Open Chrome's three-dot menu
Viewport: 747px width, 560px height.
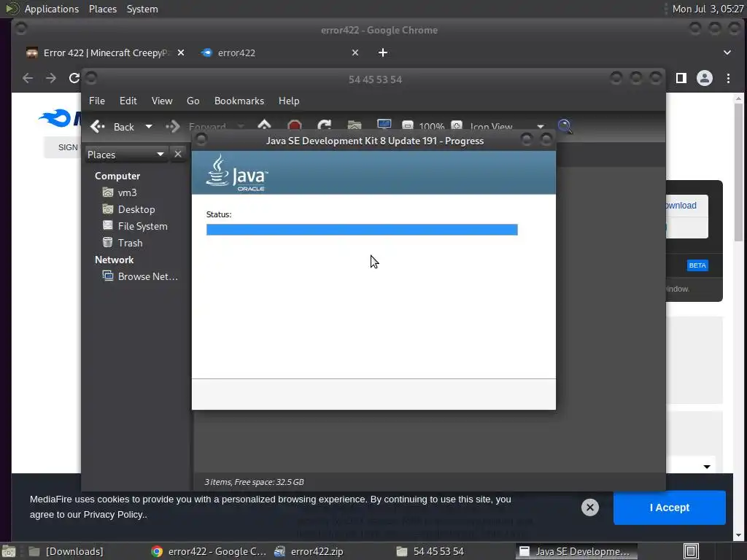click(x=728, y=78)
